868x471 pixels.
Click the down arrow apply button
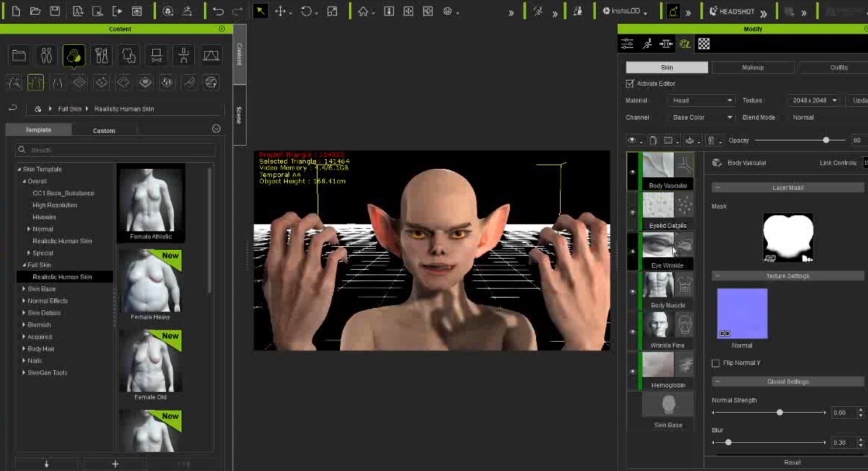(x=47, y=464)
